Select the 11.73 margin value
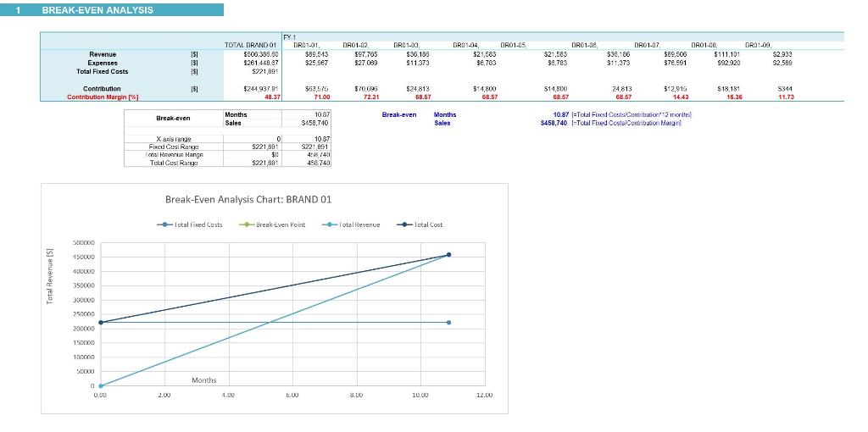 (786, 97)
